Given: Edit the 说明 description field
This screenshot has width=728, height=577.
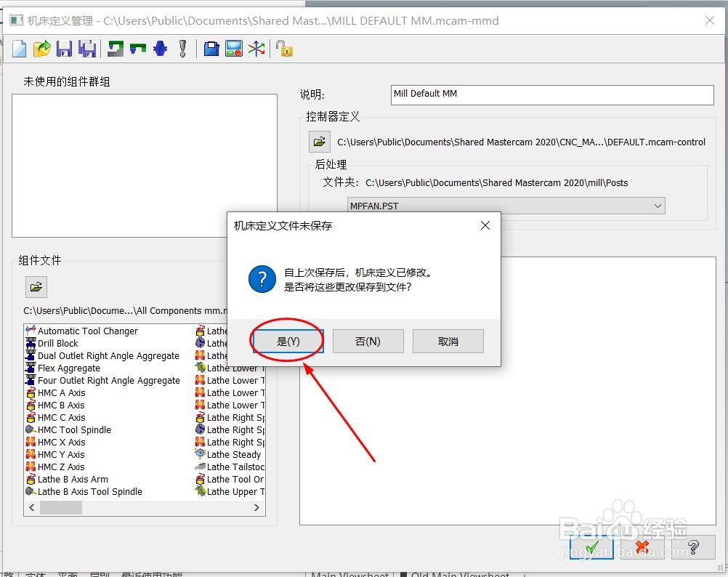Looking at the screenshot, I should 552,94.
